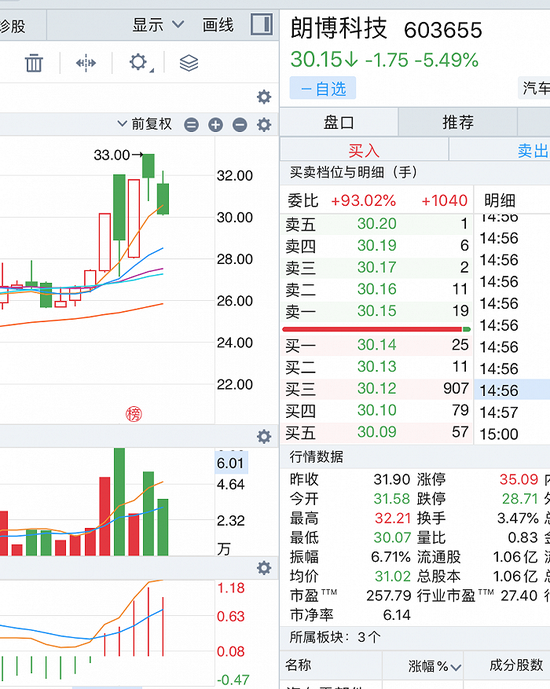Click the 所属板块: 3个 label
Screen dimensions: 550x689
[x=335, y=637]
